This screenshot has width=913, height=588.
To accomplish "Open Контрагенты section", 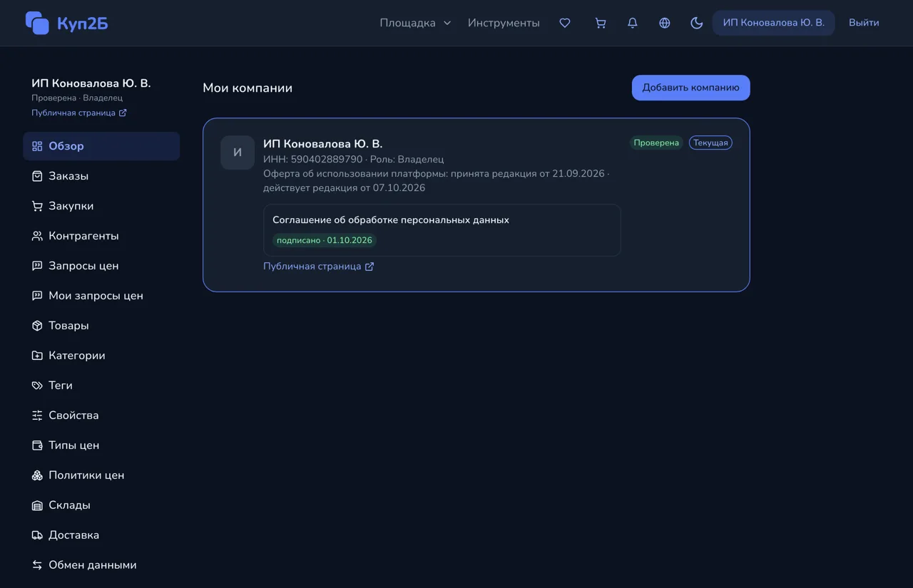I will click(x=101, y=236).
